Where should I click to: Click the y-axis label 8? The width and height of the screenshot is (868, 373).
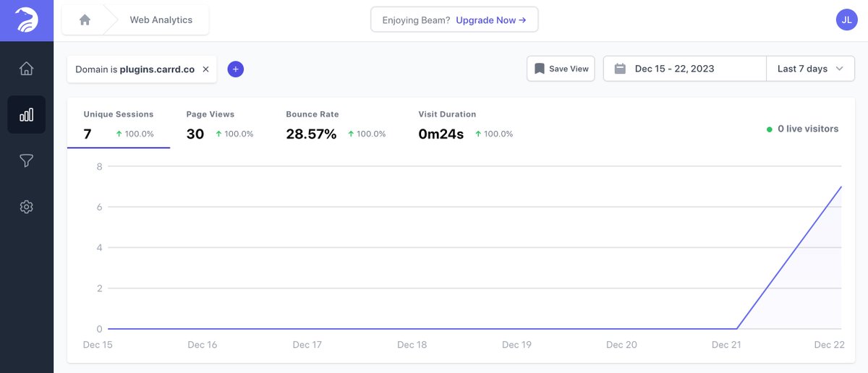pyautogui.click(x=99, y=166)
